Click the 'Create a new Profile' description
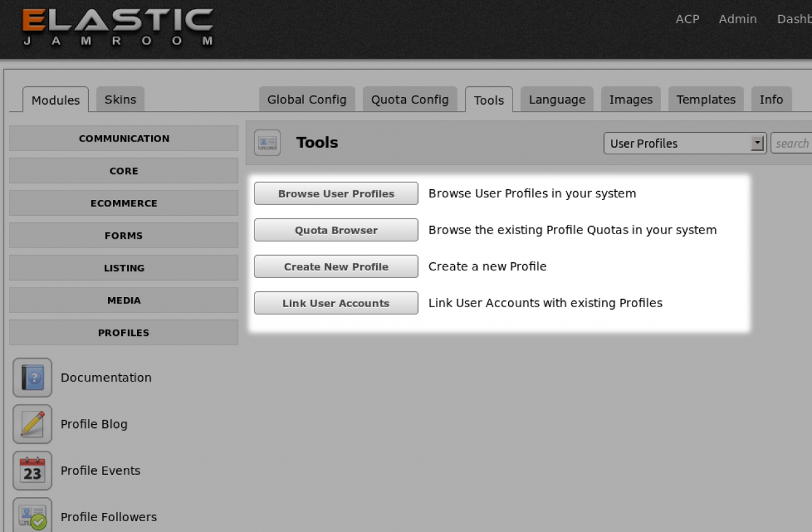 coord(487,267)
